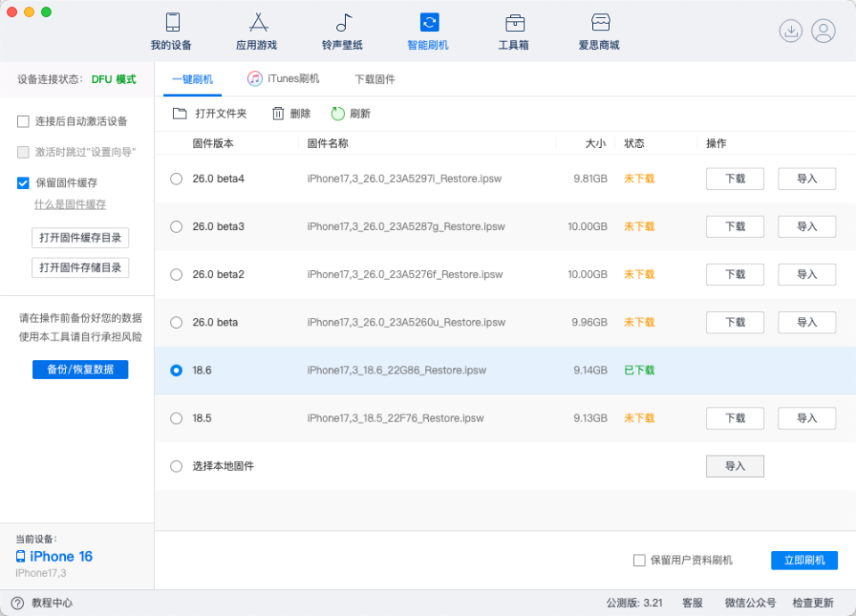The image size is (856, 616).
Task: Import firmware for 26.0 beta4 row
Action: pos(807,178)
